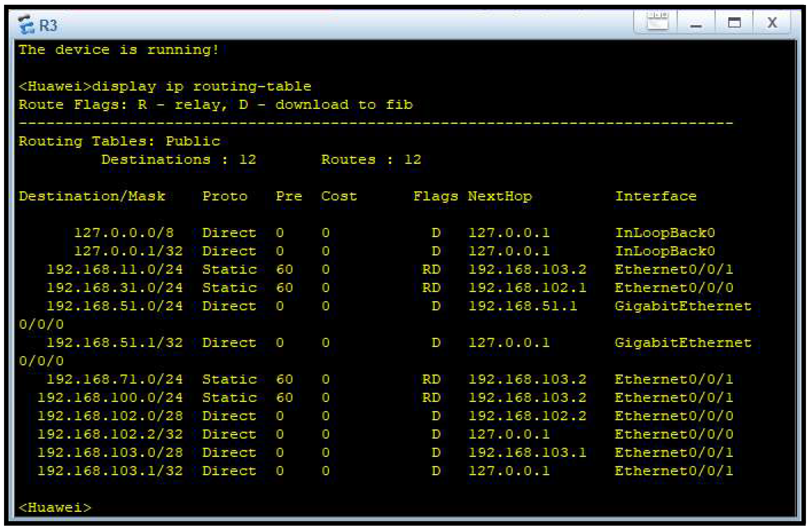Image resolution: width=810 pixels, height=532 pixels.
Task: Click next hop 192.168.102.1 address
Action: tap(527, 288)
